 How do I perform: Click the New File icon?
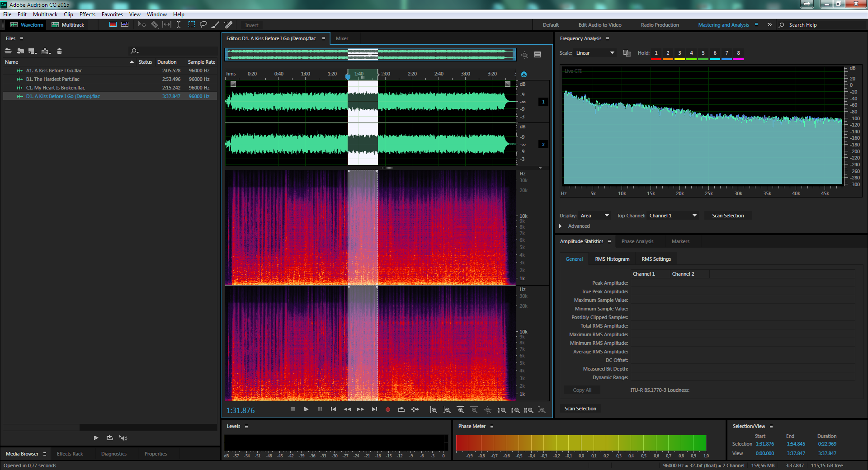(x=33, y=51)
